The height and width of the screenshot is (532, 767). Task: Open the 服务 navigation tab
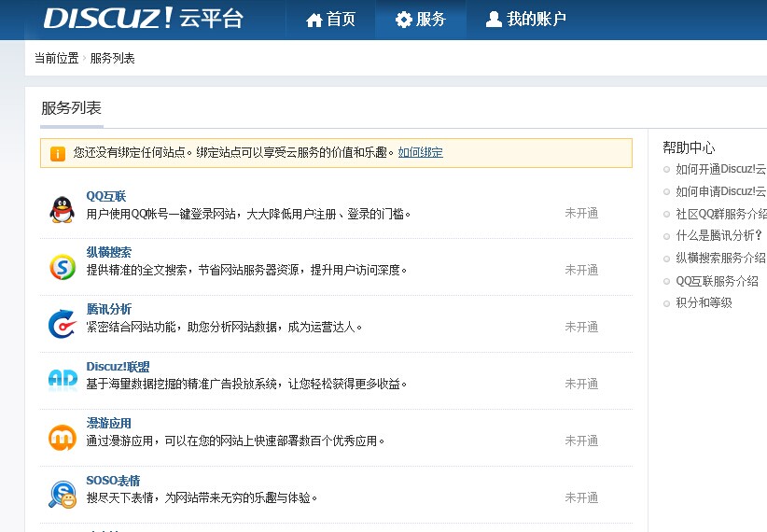point(421,20)
